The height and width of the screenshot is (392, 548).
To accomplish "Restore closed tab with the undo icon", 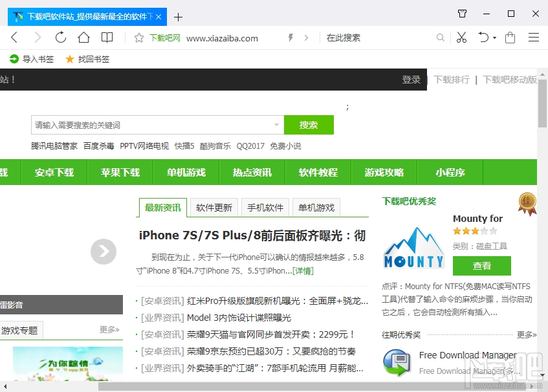I will tap(484, 38).
